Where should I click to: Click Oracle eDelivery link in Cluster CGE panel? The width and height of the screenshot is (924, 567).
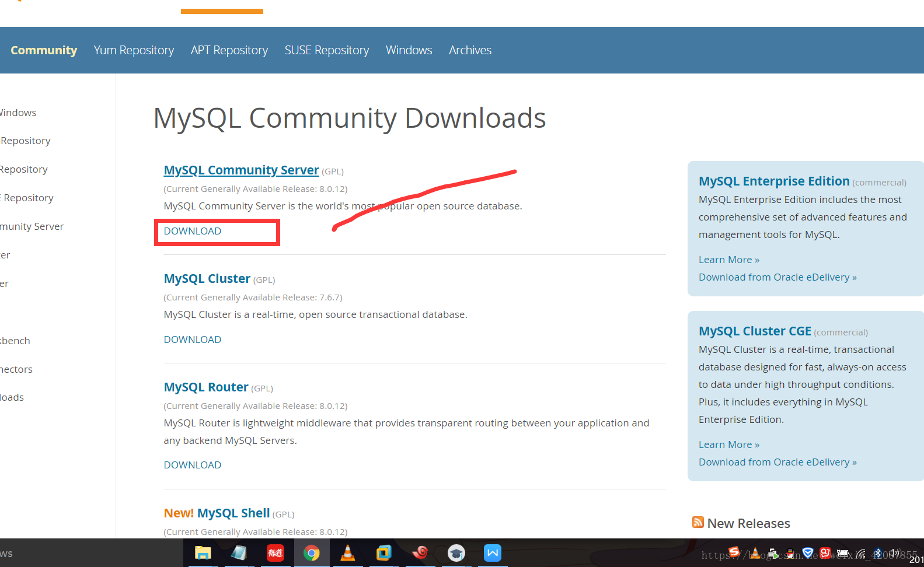click(777, 462)
